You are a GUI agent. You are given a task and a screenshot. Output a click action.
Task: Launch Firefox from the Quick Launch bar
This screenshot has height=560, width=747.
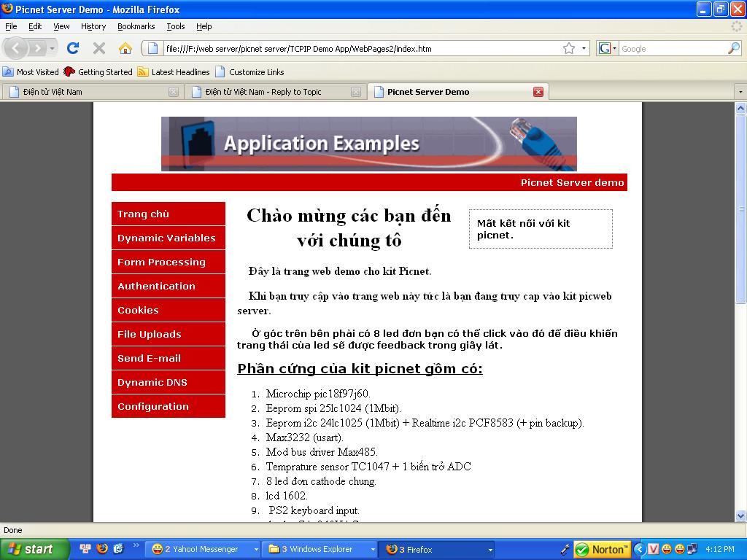(x=102, y=549)
